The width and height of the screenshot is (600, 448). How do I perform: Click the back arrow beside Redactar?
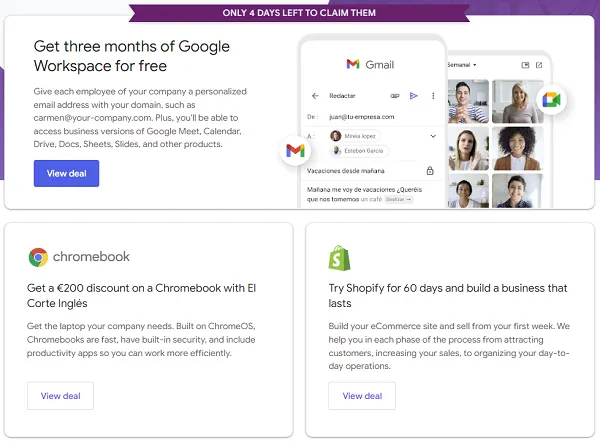[315, 96]
